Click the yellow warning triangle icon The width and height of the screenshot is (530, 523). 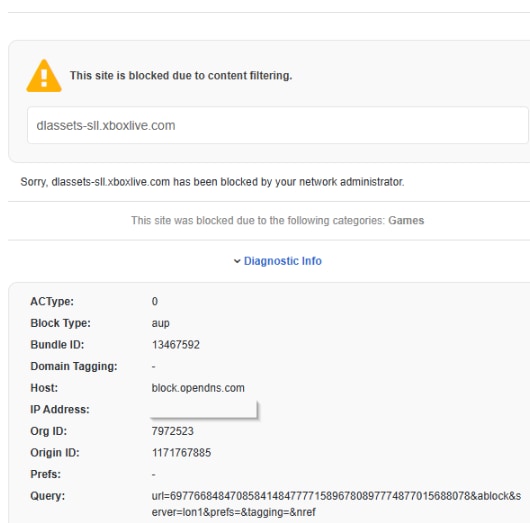(44, 76)
